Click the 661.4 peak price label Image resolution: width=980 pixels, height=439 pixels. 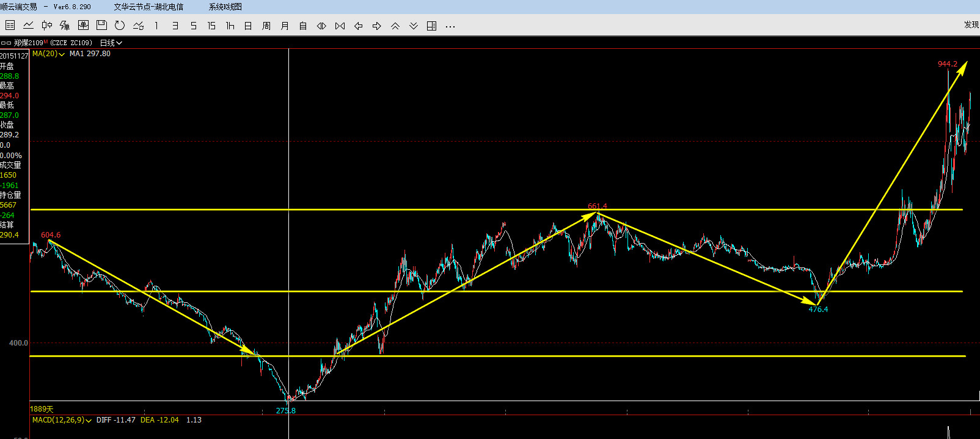[598, 206]
